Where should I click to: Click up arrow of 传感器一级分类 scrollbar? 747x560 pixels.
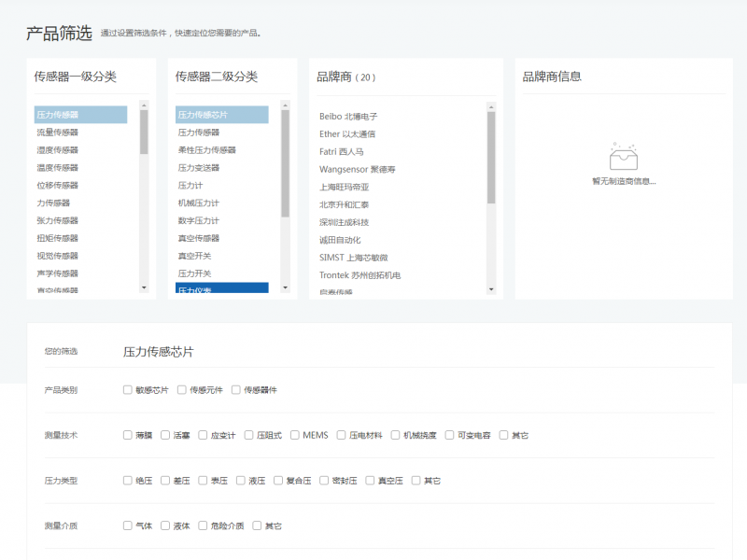click(x=144, y=105)
